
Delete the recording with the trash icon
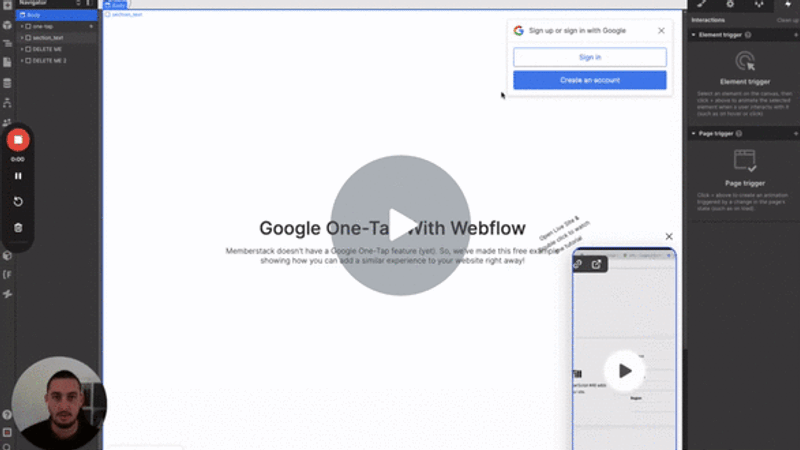(18, 228)
